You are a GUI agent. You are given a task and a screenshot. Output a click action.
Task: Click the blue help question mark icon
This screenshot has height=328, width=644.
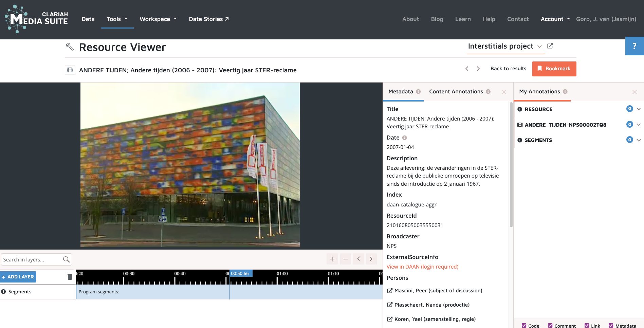[634, 46]
